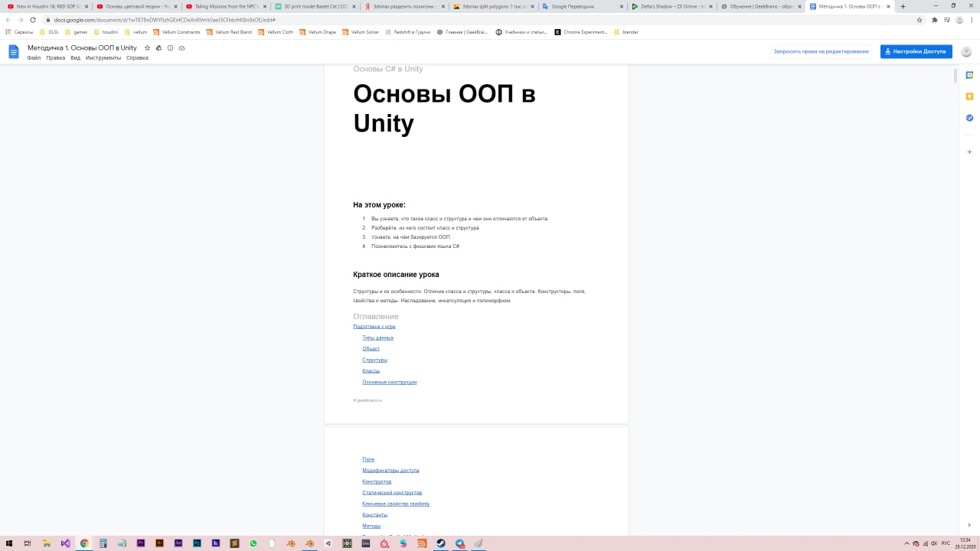Open Google Tasks side panel icon
This screenshot has height=551, width=980.
969,118
